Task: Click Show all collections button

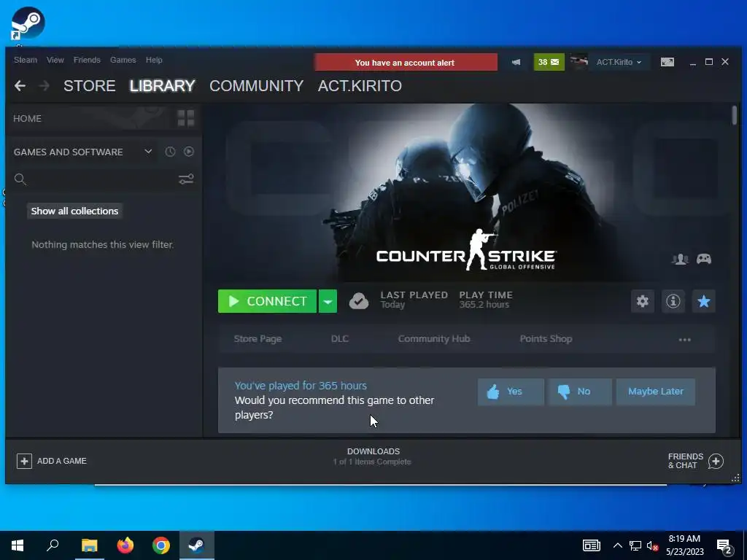Action: [75, 211]
